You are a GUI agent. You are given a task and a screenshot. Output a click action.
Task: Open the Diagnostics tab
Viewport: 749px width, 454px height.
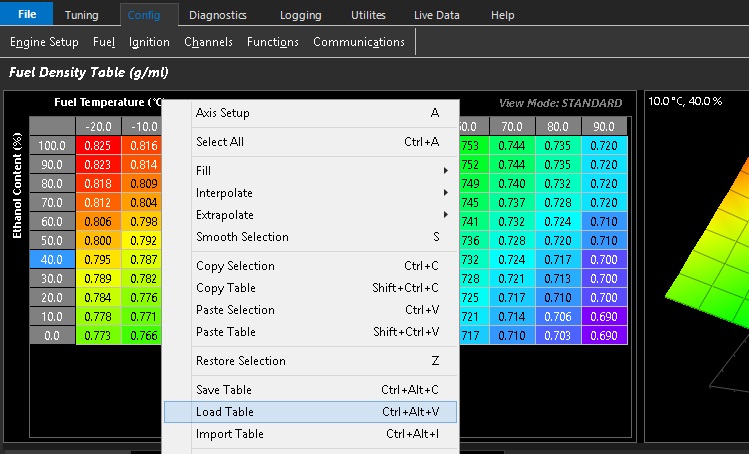click(218, 15)
